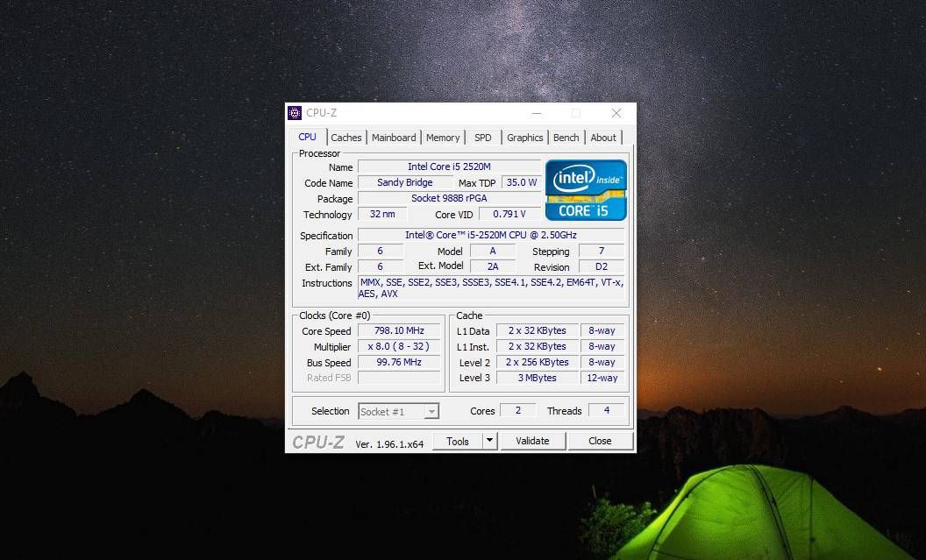Click the Threads value 4

[x=607, y=410]
